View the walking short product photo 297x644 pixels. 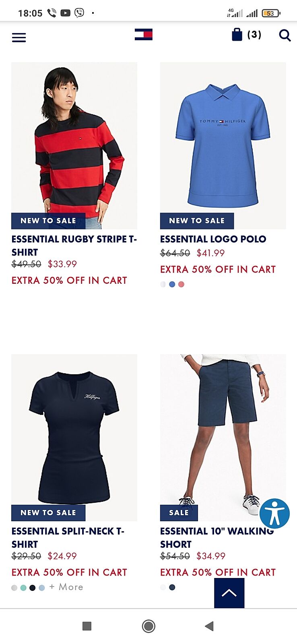pos(223,438)
